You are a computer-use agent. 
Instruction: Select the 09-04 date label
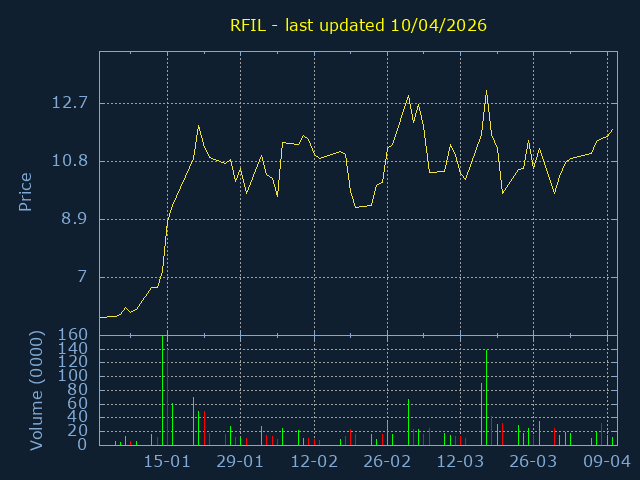pyautogui.click(x=607, y=461)
